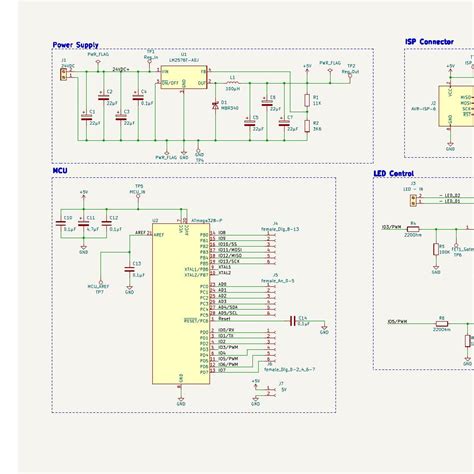Click the IO12/MISO net label
The width and height of the screenshot is (474, 474).
click(230, 256)
